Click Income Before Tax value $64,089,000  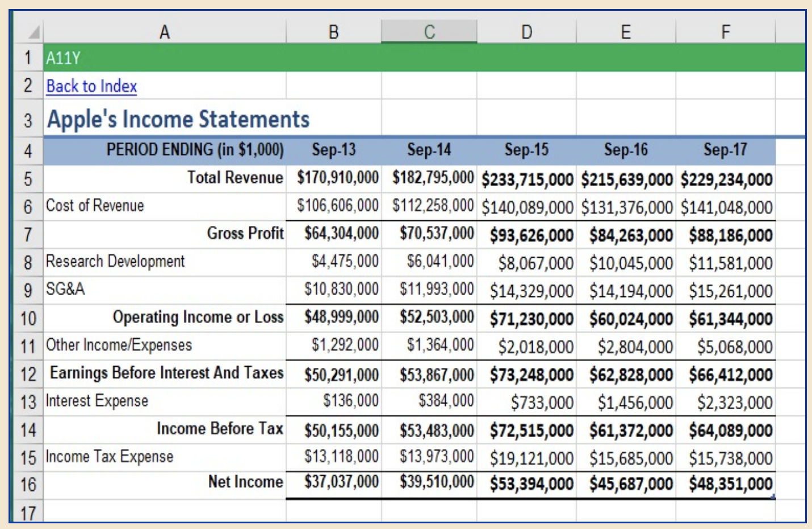(x=725, y=430)
